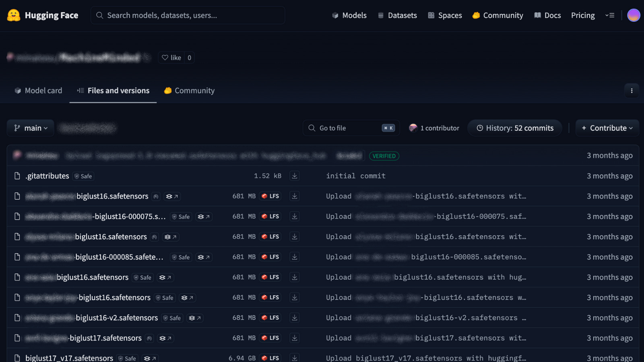The width and height of the screenshot is (644, 362).
Task: Expand the Contribute dropdown
Action: (607, 128)
